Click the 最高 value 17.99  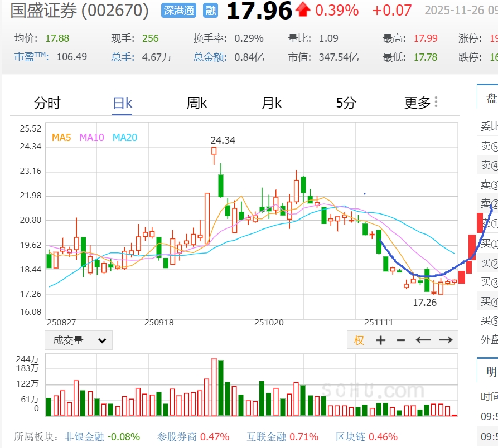[426, 38]
